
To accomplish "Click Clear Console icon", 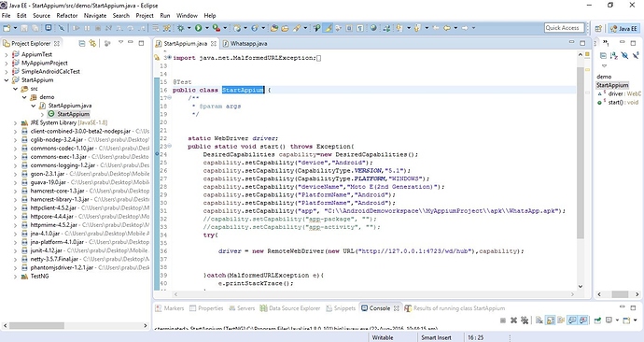I will [539, 321].
